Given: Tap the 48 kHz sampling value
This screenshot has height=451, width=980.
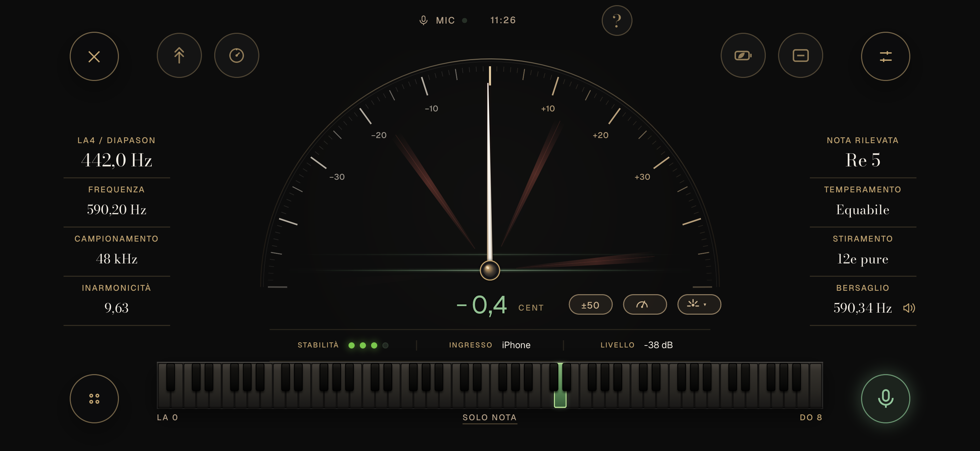Looking at the screenshot, I should (117, 259).
